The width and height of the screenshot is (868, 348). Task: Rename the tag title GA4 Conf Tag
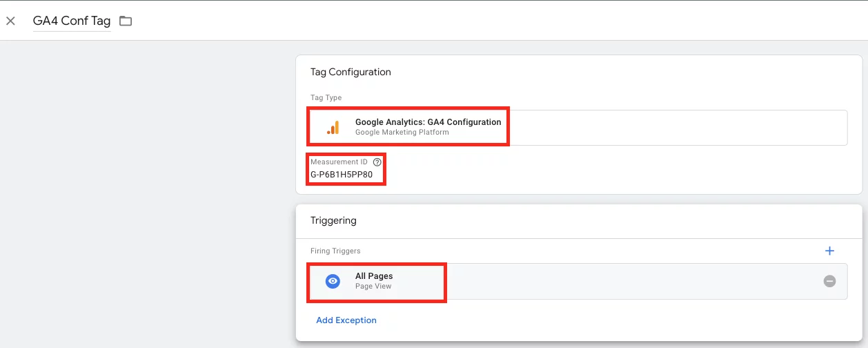click(x=72, y=21)
